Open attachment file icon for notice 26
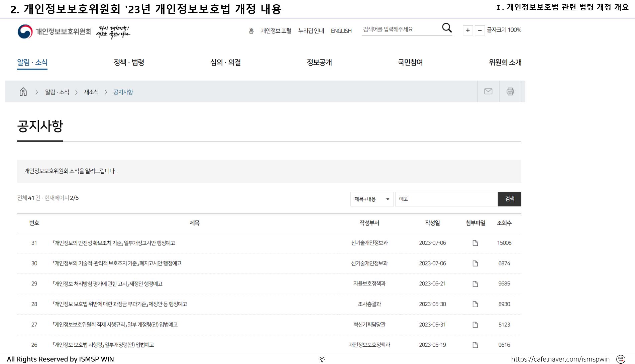This screenshot has width=635, height=364. (x=475, y=345)
